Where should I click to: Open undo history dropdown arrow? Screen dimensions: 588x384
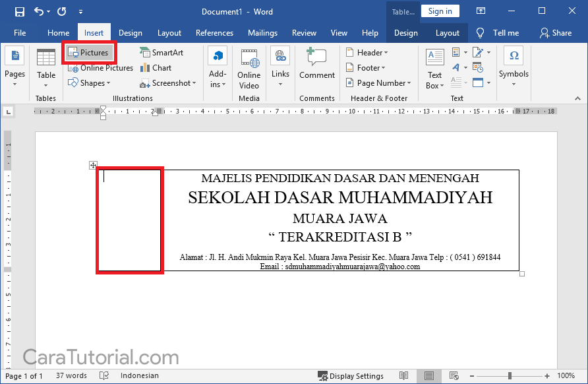click(48, 12)
